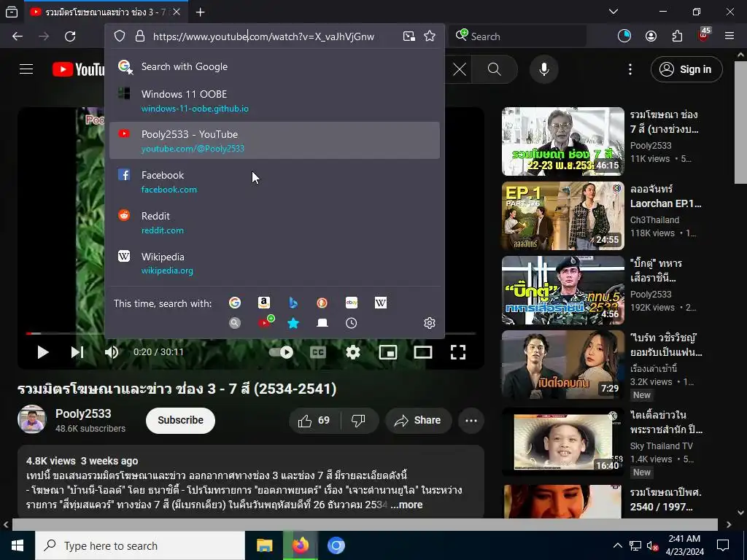Screen dimensions: 747x560
Task: Toggle closed captions in the player
Action: click(x=318, y=352)
